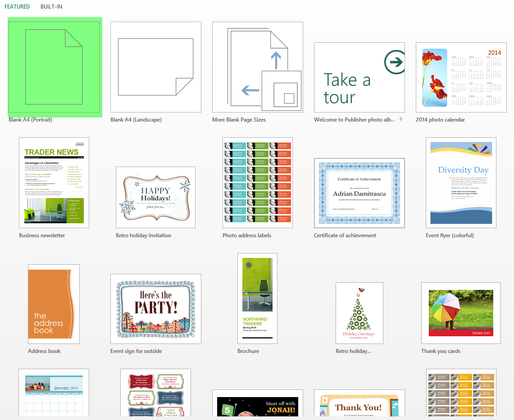
Task: Select the Blank A4 (Portrait) template
Action: pos(54,67)
